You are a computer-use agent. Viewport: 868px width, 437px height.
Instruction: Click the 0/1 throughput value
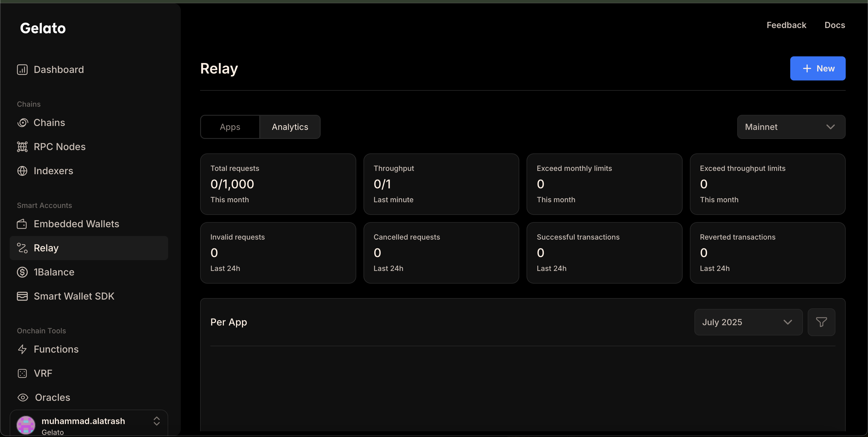(382, 184)
